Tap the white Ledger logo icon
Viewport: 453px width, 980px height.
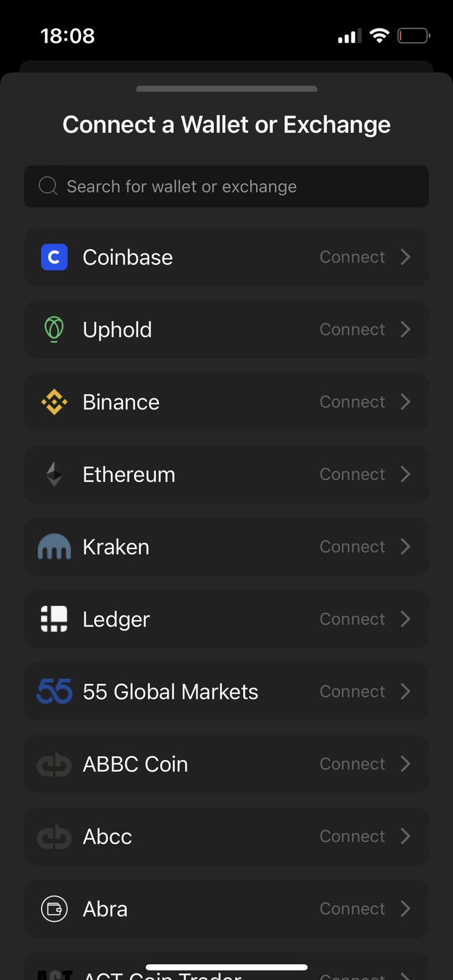coord(54,619)
